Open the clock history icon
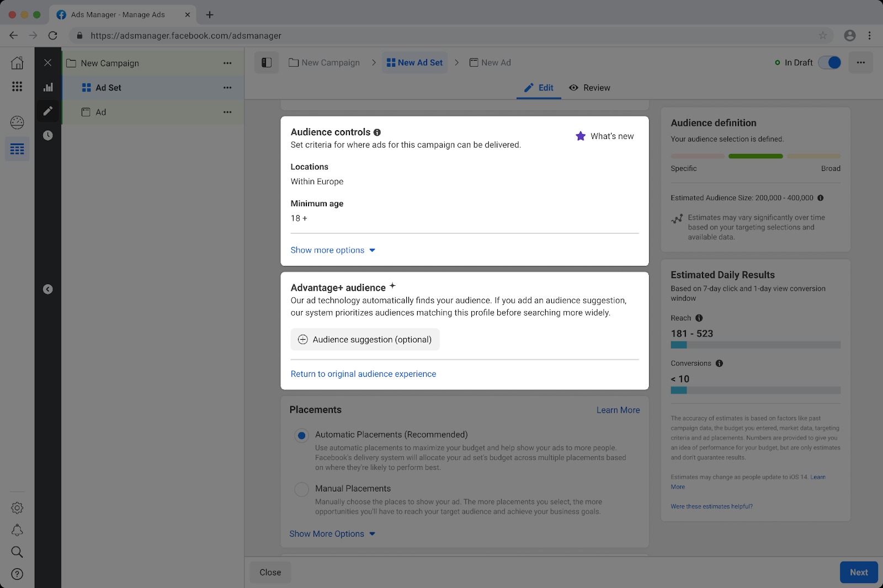Image resolution: width=883 pixels, height=588 pixels. tap(48, 135)
